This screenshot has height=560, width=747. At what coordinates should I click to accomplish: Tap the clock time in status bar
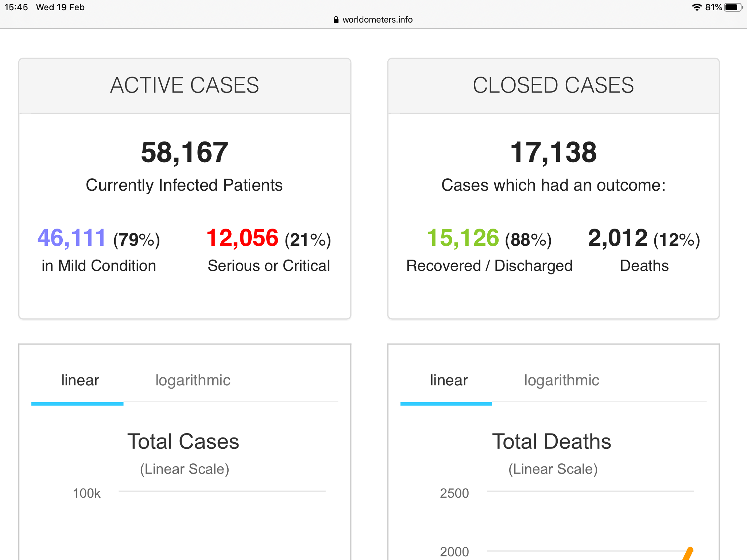(x=16, y=7)
